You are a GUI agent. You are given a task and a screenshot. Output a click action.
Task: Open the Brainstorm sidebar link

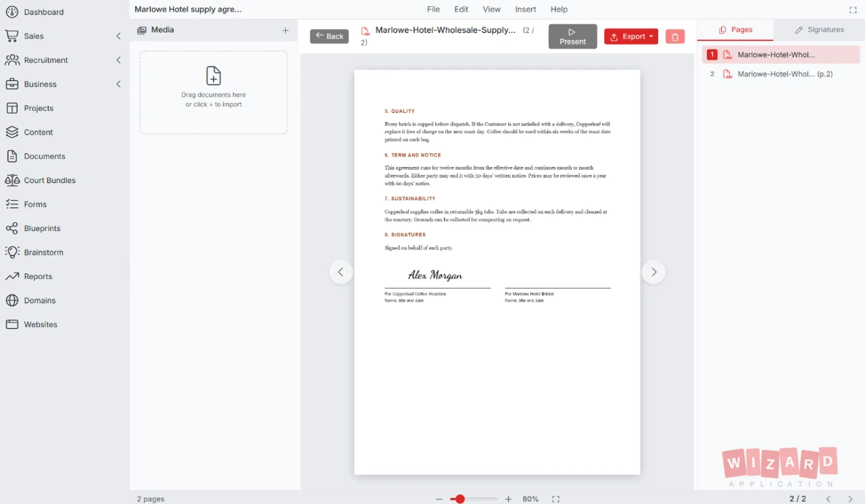(x=43, y=252)
